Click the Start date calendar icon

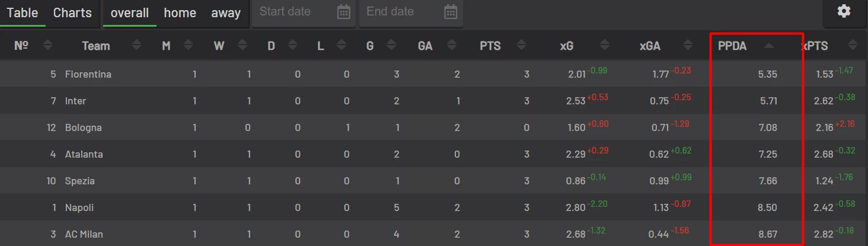click(344, 12)
